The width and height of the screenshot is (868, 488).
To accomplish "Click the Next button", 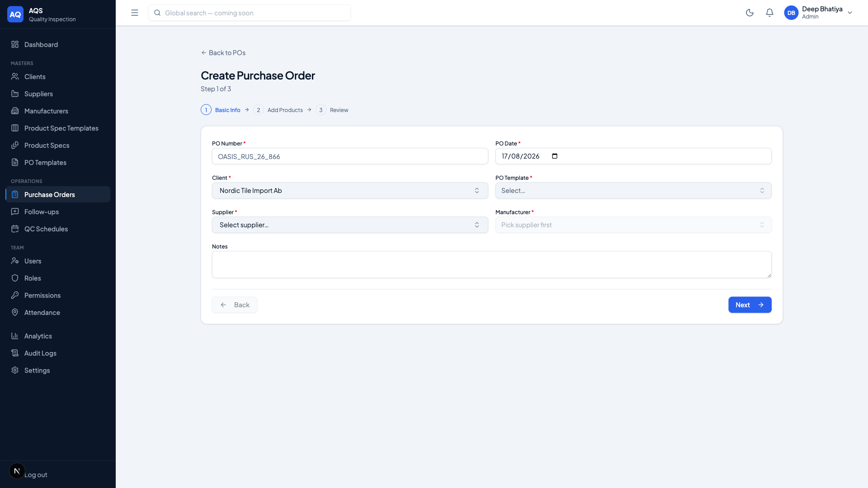I will [750, 305].
